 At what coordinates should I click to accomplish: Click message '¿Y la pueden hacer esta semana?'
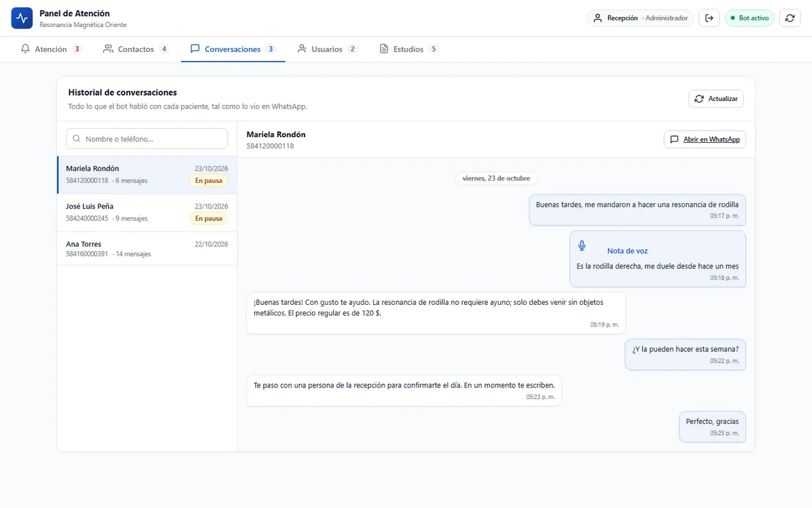685,354
